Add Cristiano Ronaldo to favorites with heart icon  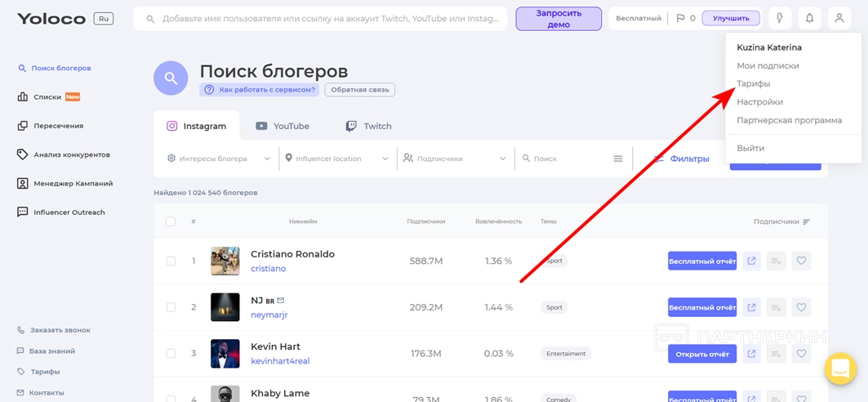tap(801, 261)
